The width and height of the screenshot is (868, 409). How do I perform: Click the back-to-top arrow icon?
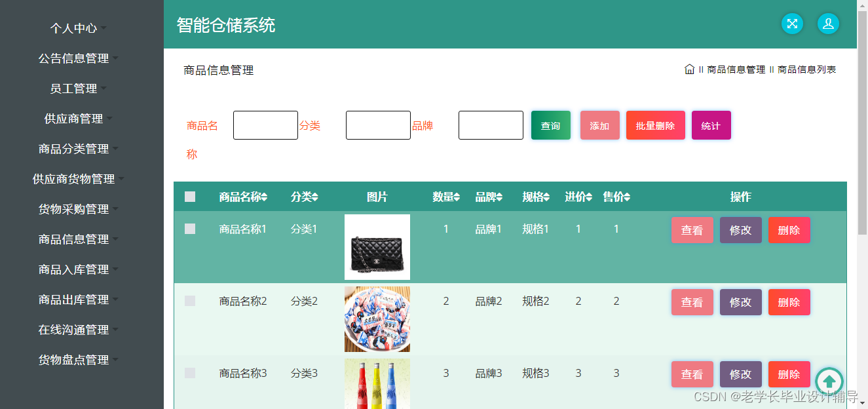point(829,381)
